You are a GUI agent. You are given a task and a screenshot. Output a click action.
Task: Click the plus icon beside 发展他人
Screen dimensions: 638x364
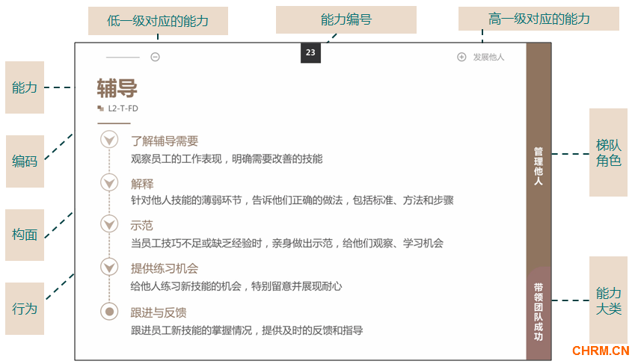point(461,57)
